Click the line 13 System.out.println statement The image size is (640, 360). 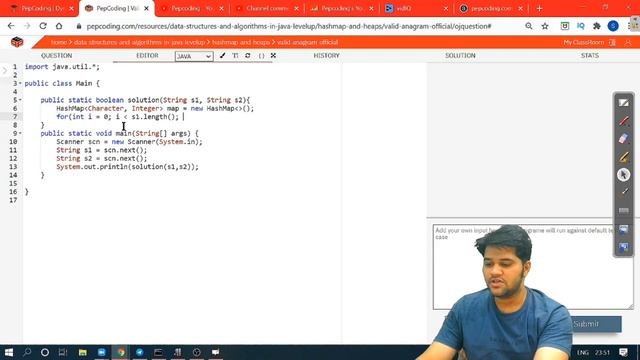127,167
